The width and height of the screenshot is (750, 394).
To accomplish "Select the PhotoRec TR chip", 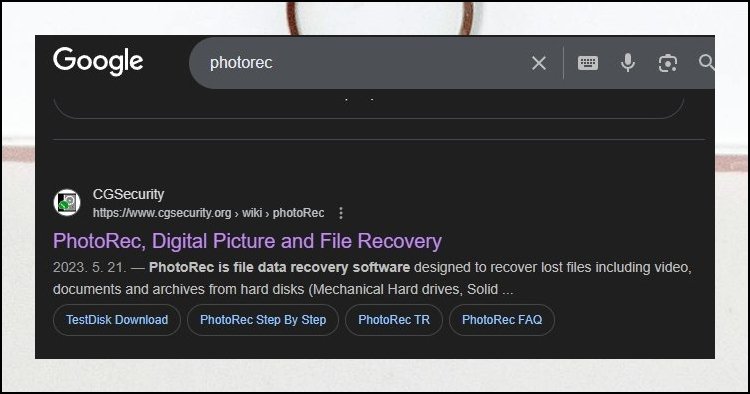I will tap(394, 320).
